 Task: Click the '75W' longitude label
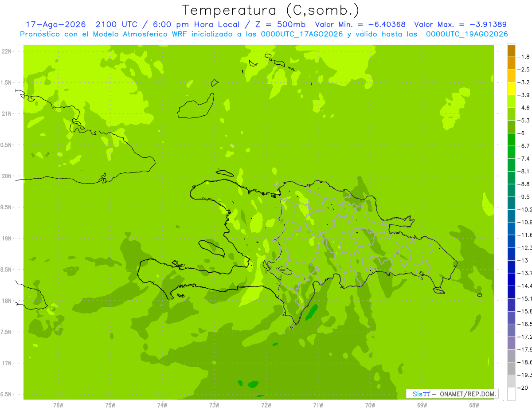coord(110,405)
